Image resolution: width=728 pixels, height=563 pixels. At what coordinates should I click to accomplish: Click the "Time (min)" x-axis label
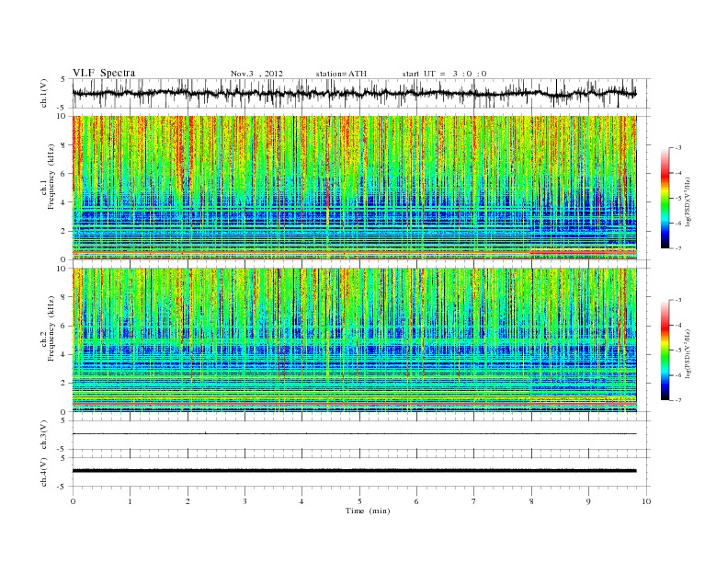click(368, 511)
